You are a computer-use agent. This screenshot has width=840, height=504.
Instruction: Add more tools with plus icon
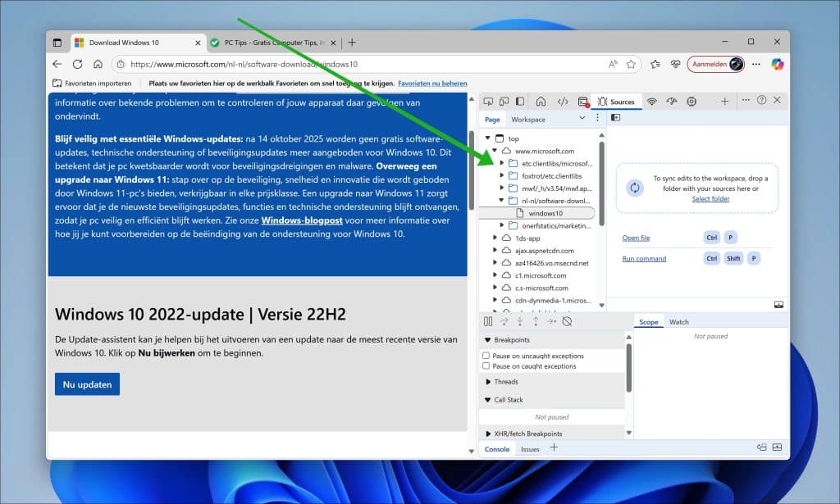(x=724, y=101)
